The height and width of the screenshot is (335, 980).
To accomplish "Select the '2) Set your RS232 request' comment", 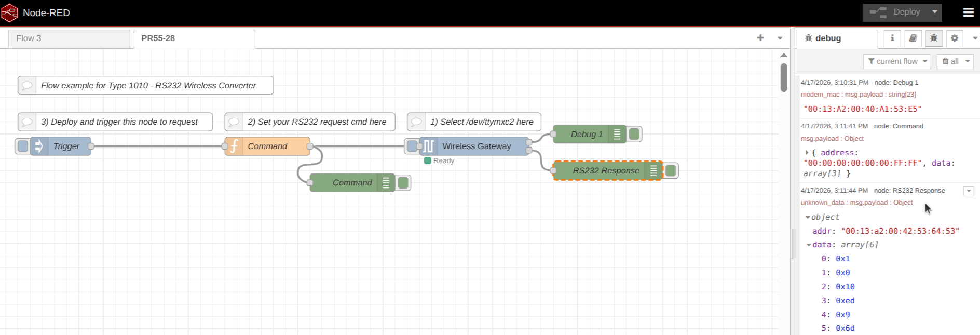I will pos(310,122).
